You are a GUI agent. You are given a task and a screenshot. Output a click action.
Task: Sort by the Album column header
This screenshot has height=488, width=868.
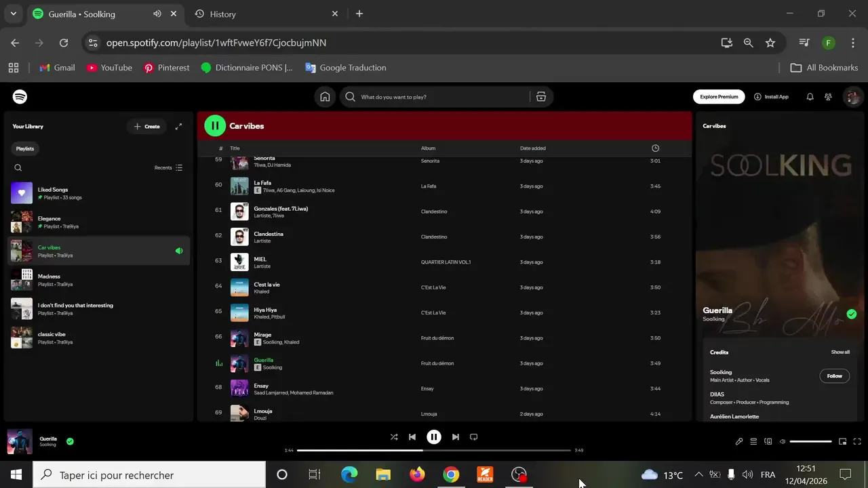pyautogui.click(x=429, y=148)
